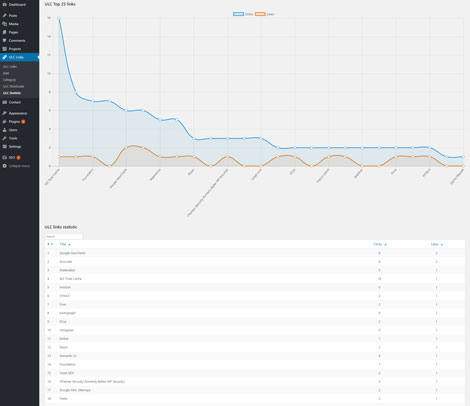Open the Plugins icon in sidebar
The height and width of the screenshot is (406, 470).
4,122
